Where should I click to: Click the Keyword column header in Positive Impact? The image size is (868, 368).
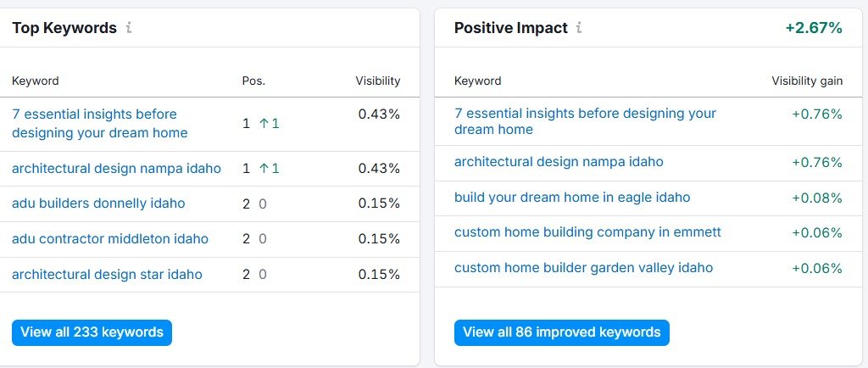[478, 81]
